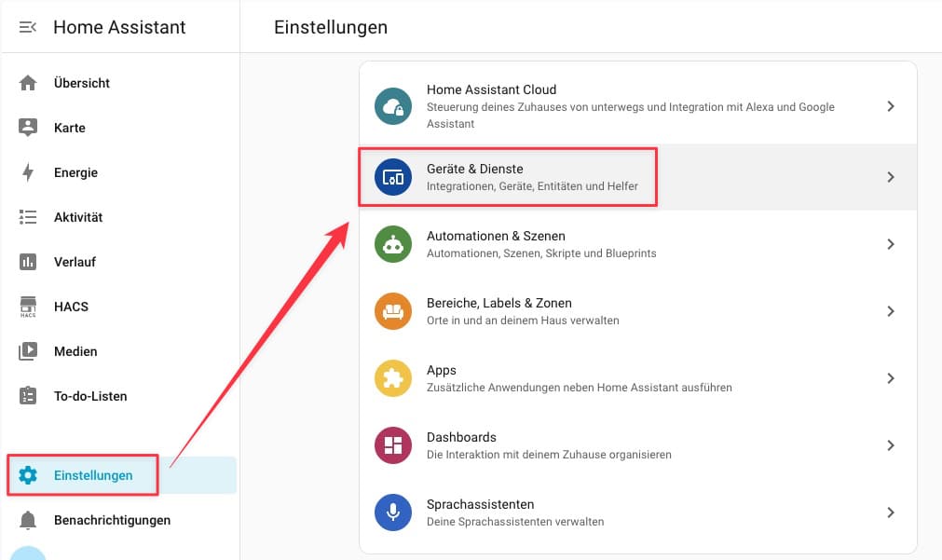Image resolution: width=942 pixels, height=560 pixels.
Task: Open Übersicht in the sidebar
Action: click(x=82, y=83)
